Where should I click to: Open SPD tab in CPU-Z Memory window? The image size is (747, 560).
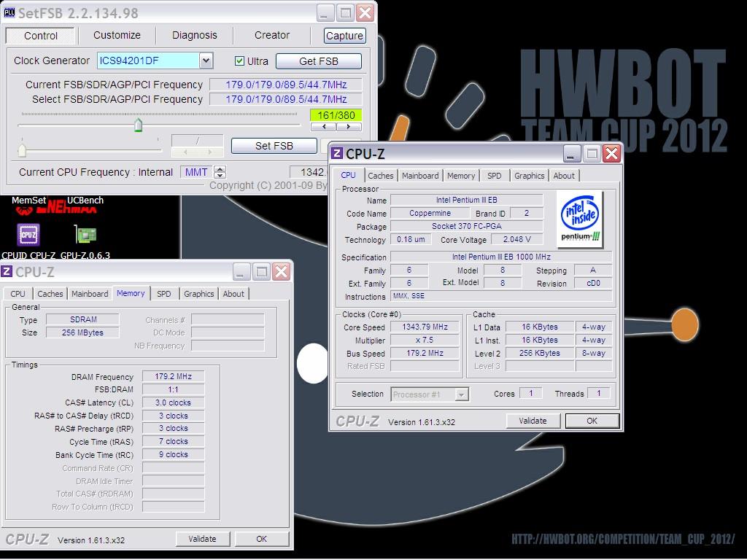[x=164, y=294]
